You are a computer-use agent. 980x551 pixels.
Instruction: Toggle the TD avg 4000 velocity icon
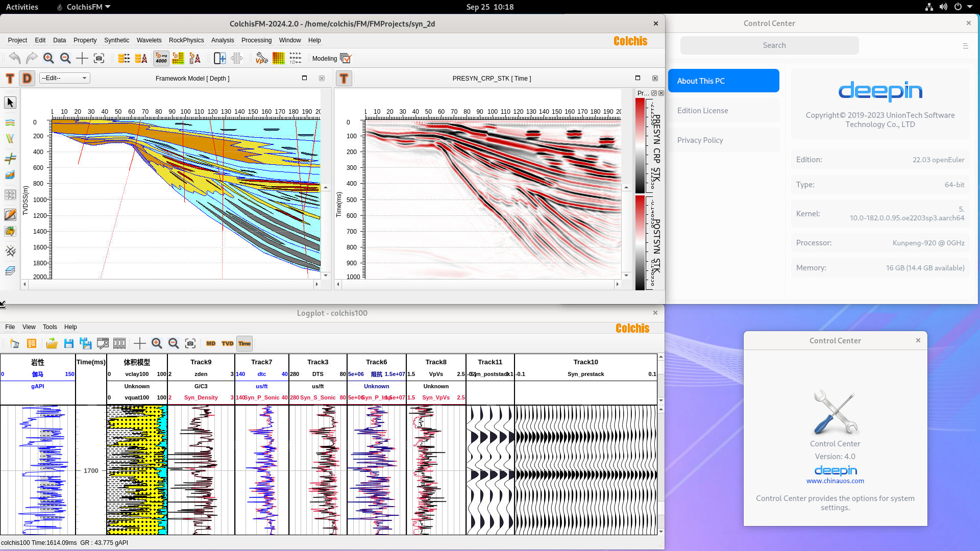point(161,58)
